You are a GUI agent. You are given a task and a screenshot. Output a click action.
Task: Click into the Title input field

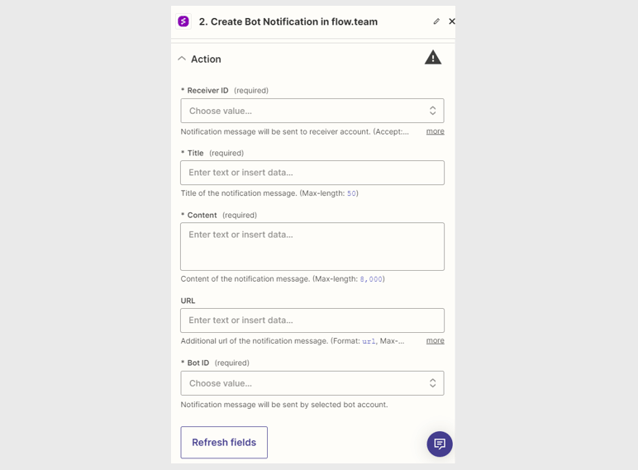312,172
